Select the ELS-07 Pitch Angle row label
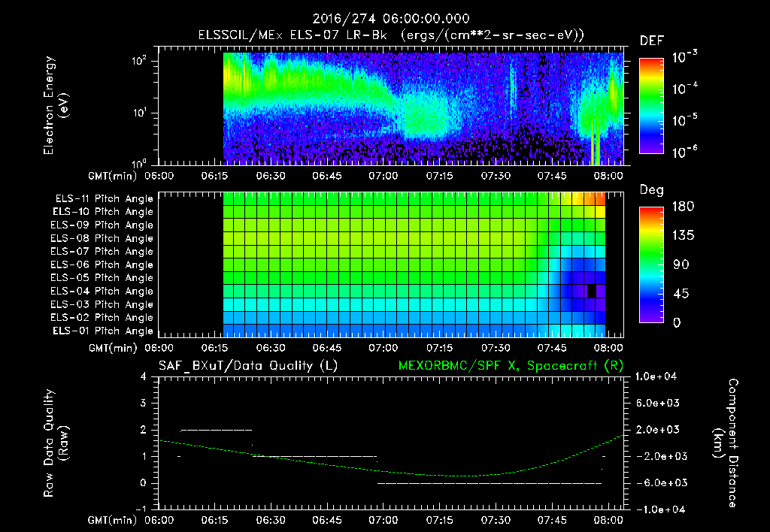This screenshot has height=532, width=770. point(102,251)
